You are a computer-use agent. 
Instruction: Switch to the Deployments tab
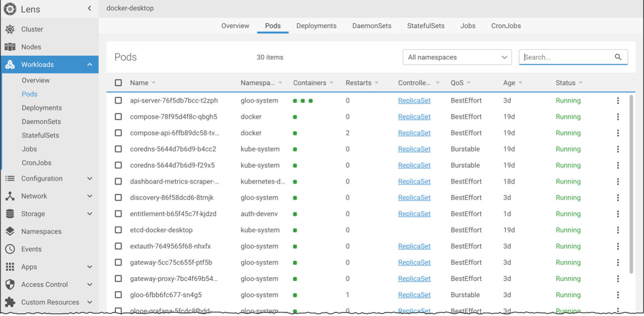[316, 26]
